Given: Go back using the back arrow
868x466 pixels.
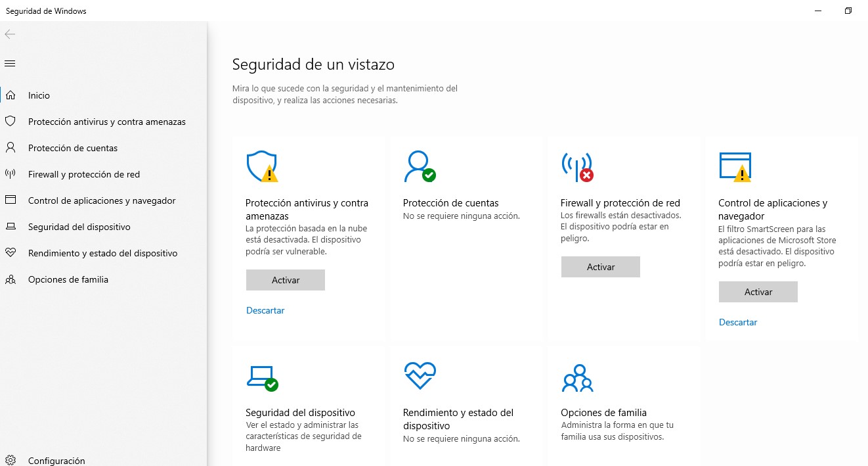Looking at the screenshot, I should click(x=10, y=34).
